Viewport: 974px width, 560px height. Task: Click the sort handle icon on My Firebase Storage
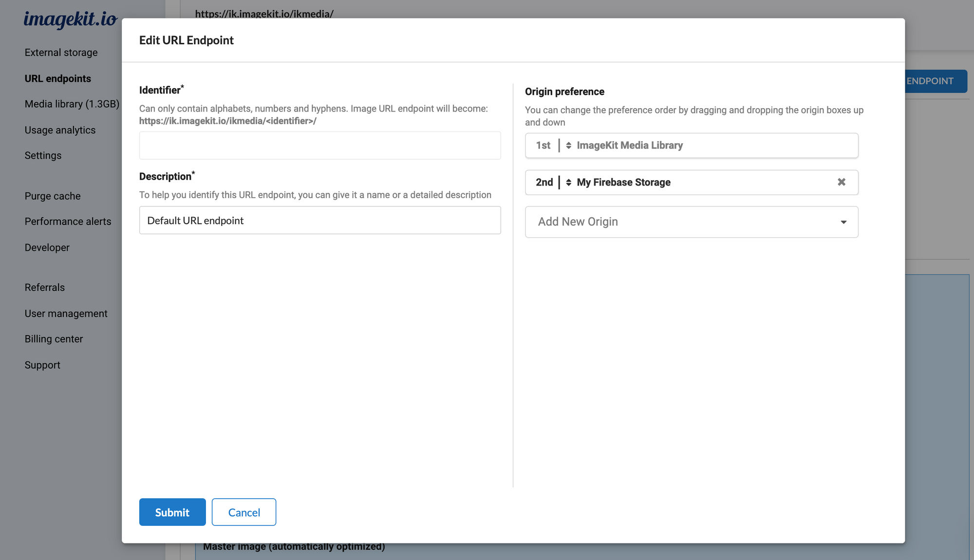point(568,183)
